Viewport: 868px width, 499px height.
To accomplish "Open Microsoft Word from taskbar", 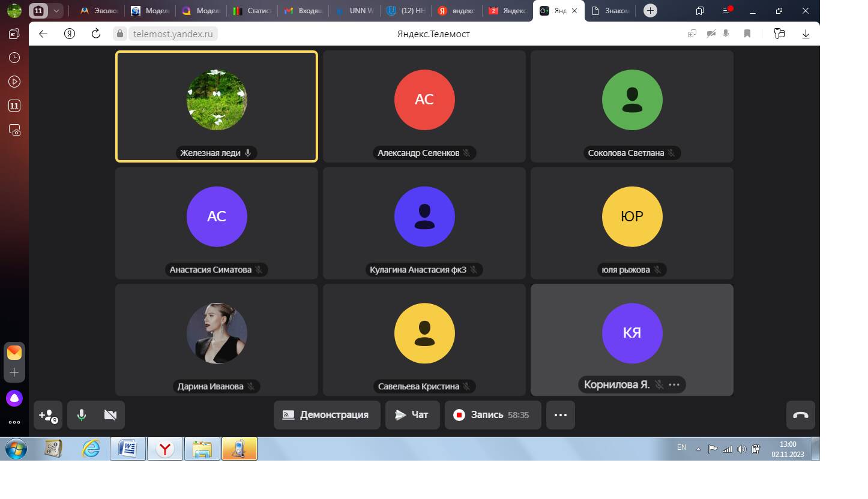I will (128, 449).
